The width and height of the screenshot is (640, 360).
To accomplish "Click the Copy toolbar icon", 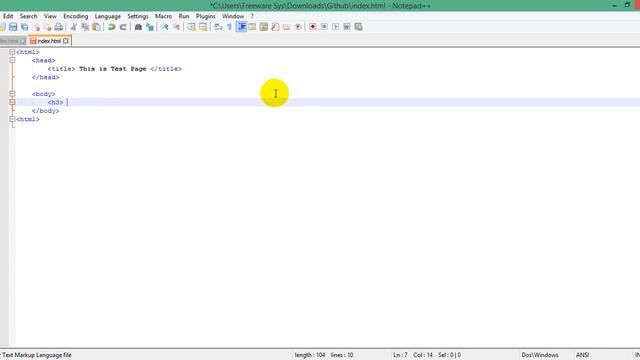I will [85, 27].
